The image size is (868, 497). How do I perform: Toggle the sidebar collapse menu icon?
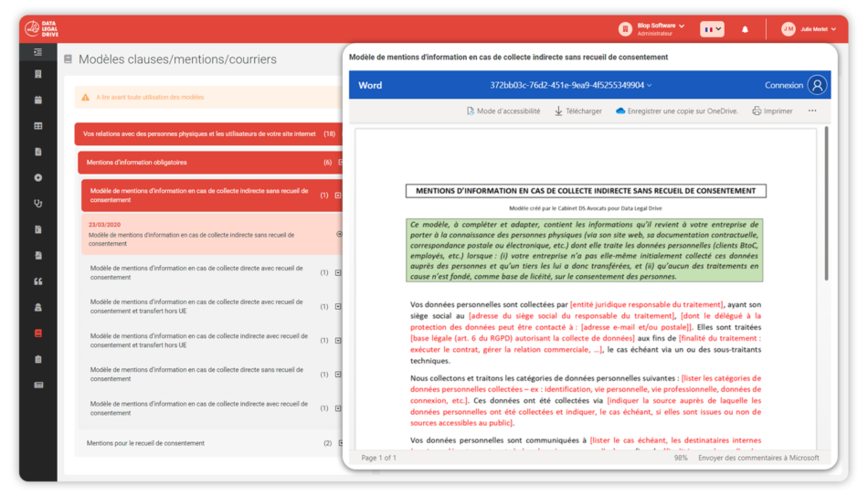coord(37,52)
